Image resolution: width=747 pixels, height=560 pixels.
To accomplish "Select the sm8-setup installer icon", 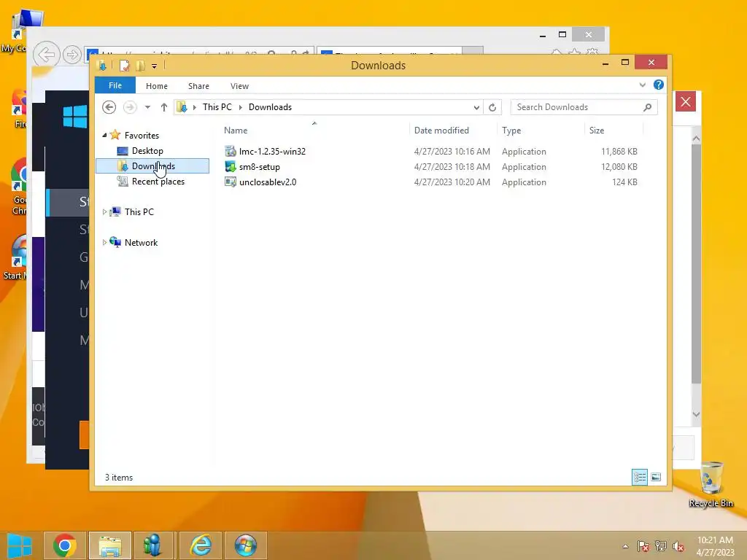I will pos(231,167).
